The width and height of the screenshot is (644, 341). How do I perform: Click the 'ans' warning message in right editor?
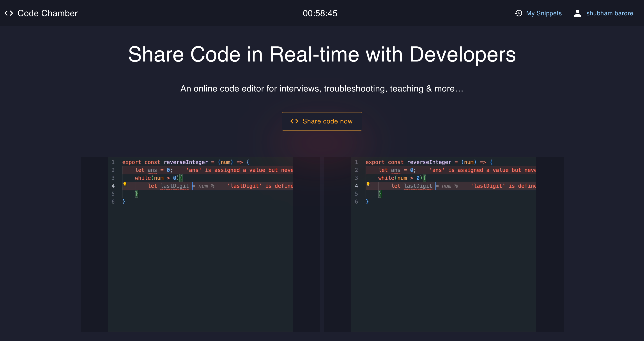[483, 170]
